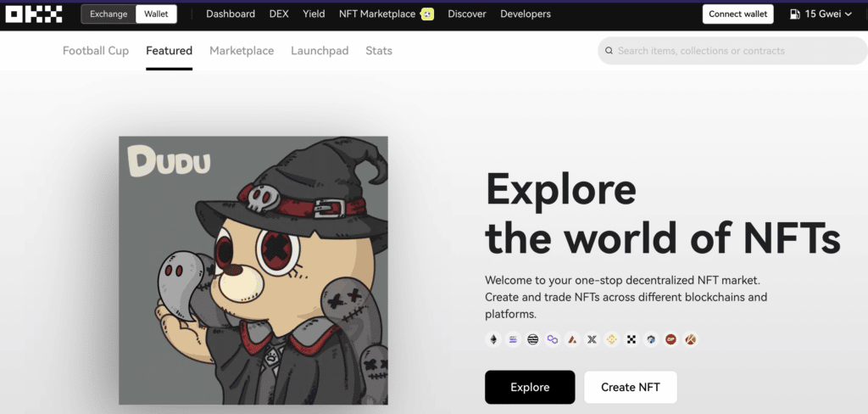The width and height of the screenshot is (868, 414).
Task: Click the OKX logo in header
Action: click(x=34, y=14)
